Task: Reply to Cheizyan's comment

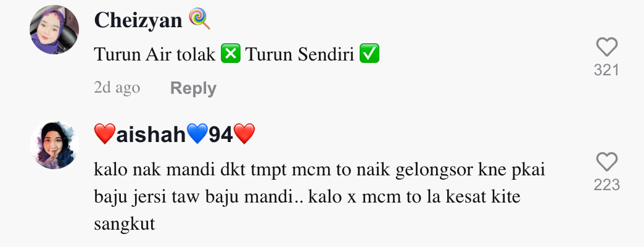Action: pyautogui.click(x=193, y=88)
